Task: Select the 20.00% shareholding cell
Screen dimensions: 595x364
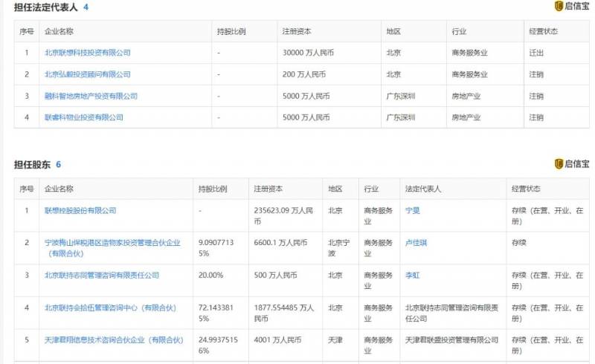Action: [x=210, y=276]
